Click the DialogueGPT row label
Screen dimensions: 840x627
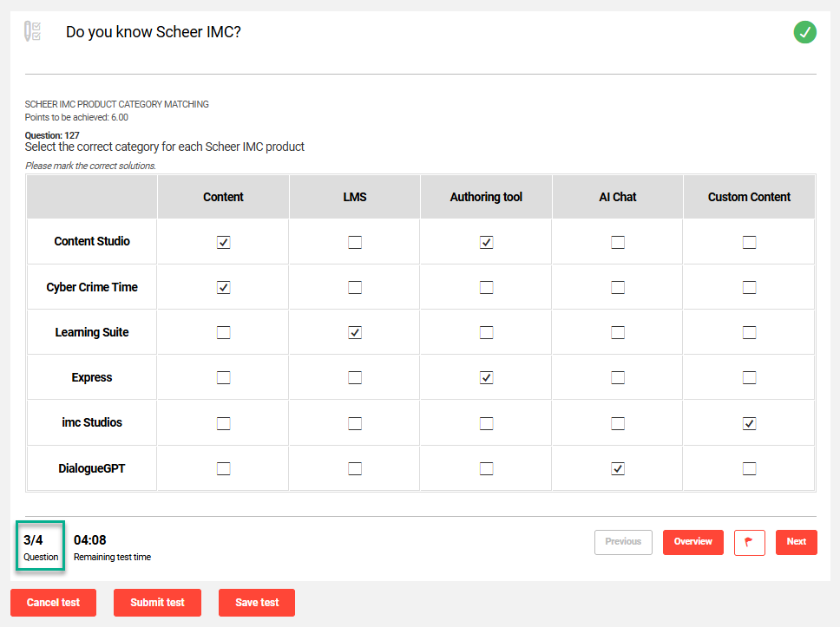92,468
